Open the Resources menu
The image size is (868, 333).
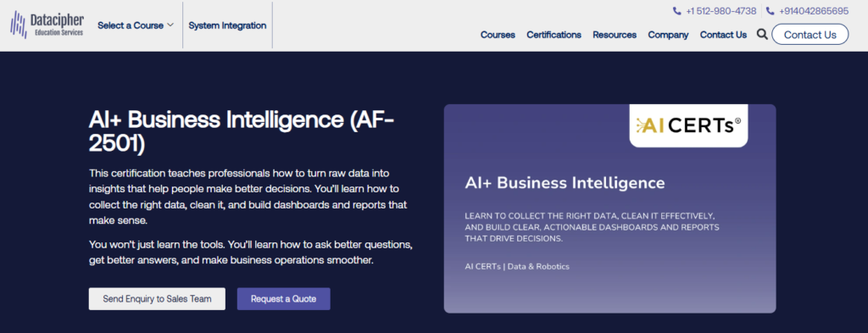click(x=615, y=35)
